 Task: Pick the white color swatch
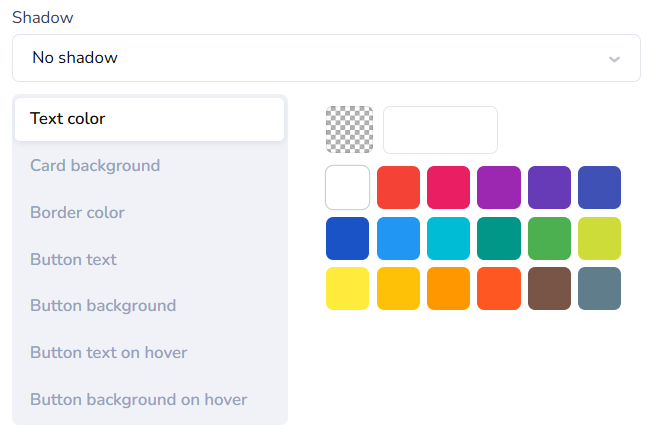[x=348, y=188]
